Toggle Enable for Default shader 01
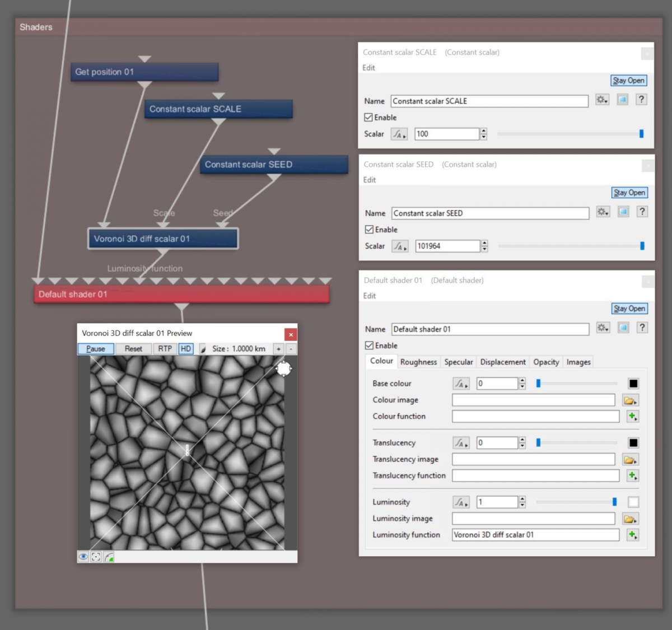 point(369,346)
